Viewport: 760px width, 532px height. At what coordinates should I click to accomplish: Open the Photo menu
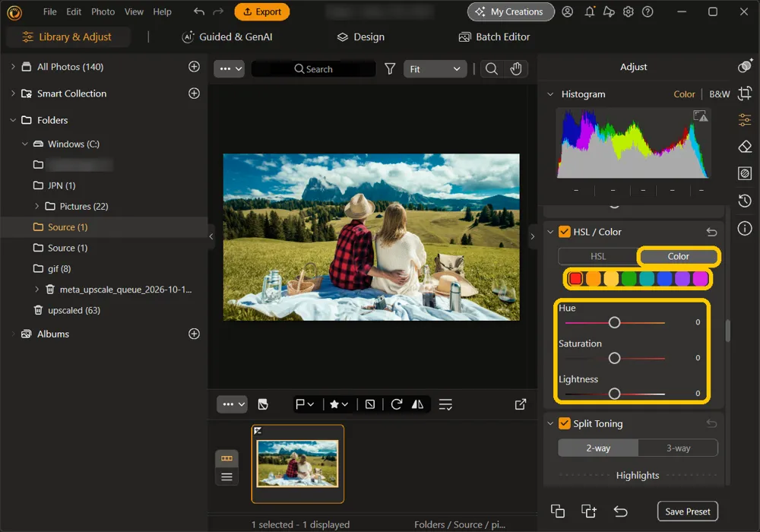pos(103,11)
